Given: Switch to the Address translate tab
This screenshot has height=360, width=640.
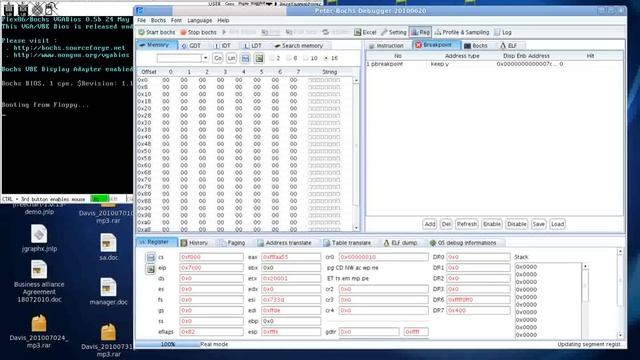Looking at the screenshot, I should pos(284,243).
